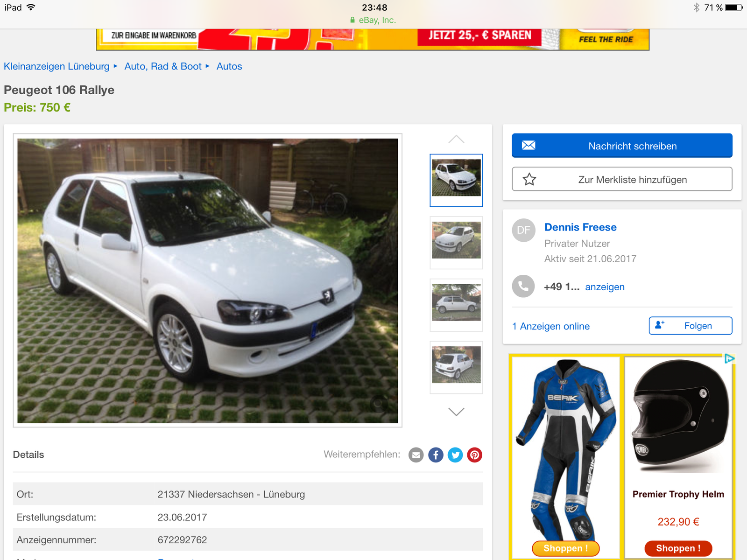
Task: Click the phone icon beside the number
Action: point(523,287)
